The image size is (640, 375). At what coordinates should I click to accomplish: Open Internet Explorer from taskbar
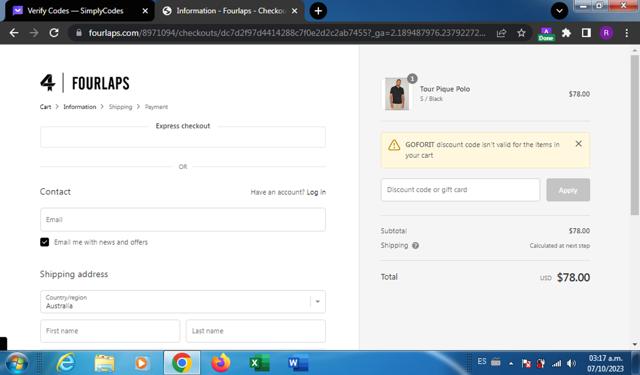(66, 363)
